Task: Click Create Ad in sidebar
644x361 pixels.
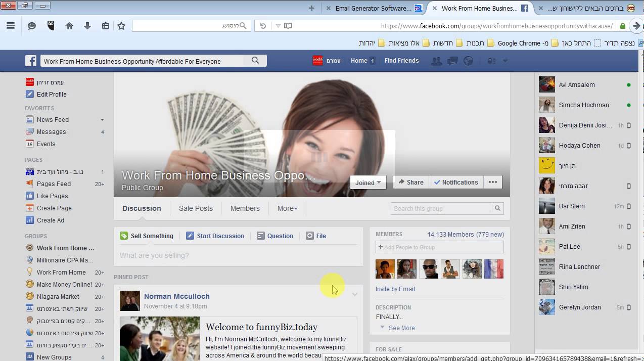Action: 44,220
